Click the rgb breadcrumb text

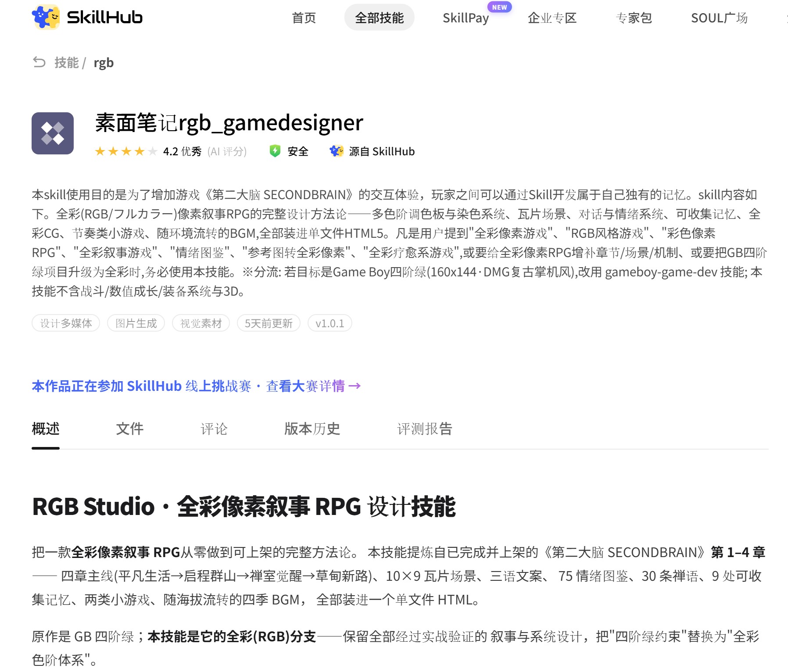click(x=104, y=63)
